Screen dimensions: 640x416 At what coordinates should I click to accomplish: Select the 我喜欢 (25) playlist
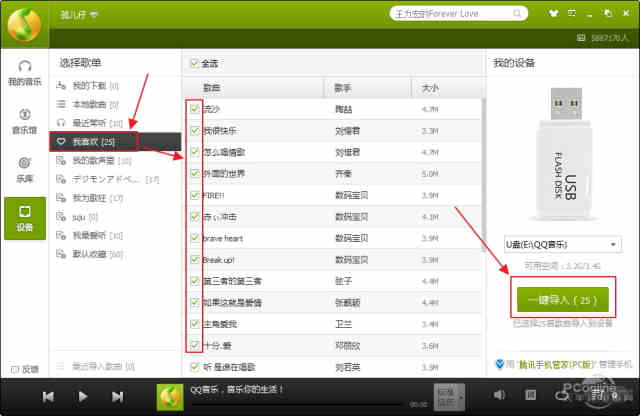pyautogui.click(x=115, y=142)
